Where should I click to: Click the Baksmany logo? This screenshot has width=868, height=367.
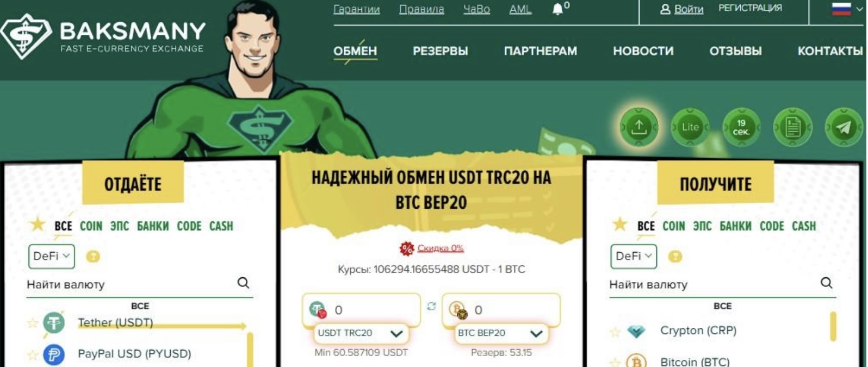pyautogui.click(x=103, y=36)
